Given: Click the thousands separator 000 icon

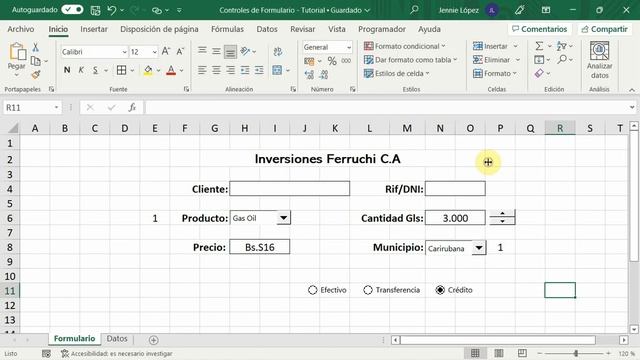Looking at the screenshot, I should (x=346, y=61).
